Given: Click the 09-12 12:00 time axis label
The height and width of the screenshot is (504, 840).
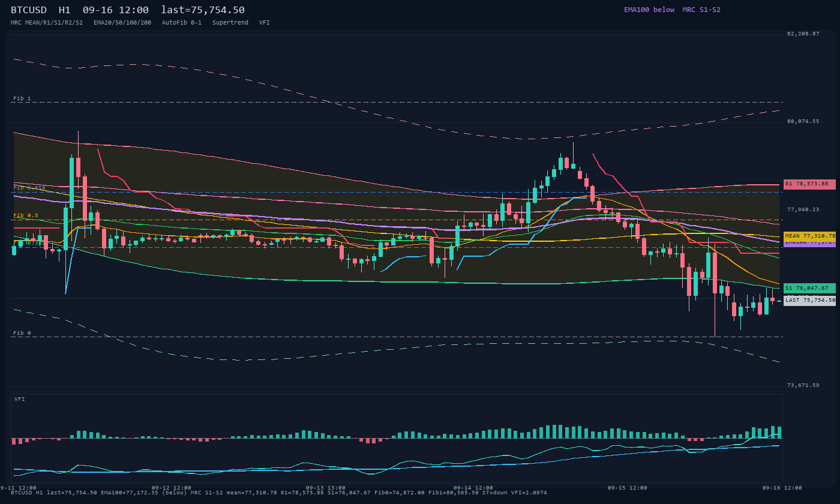Looking at the screenshot, I should pos(172,488).
